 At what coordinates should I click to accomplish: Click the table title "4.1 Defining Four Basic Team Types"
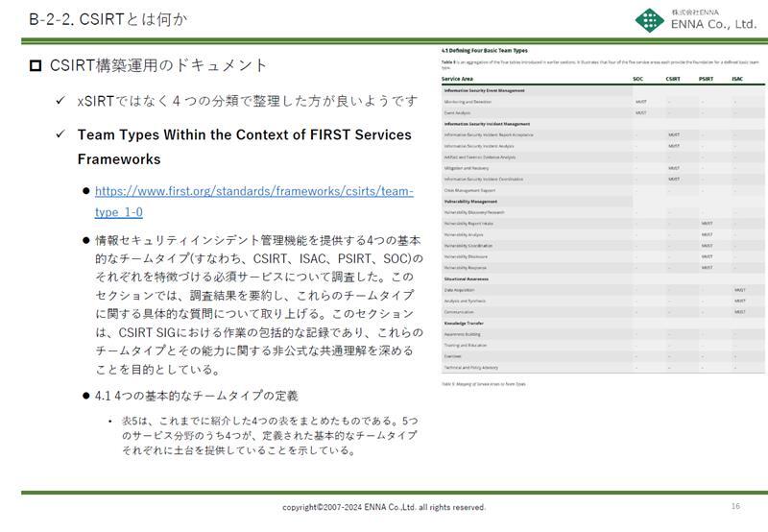point(485,51)
